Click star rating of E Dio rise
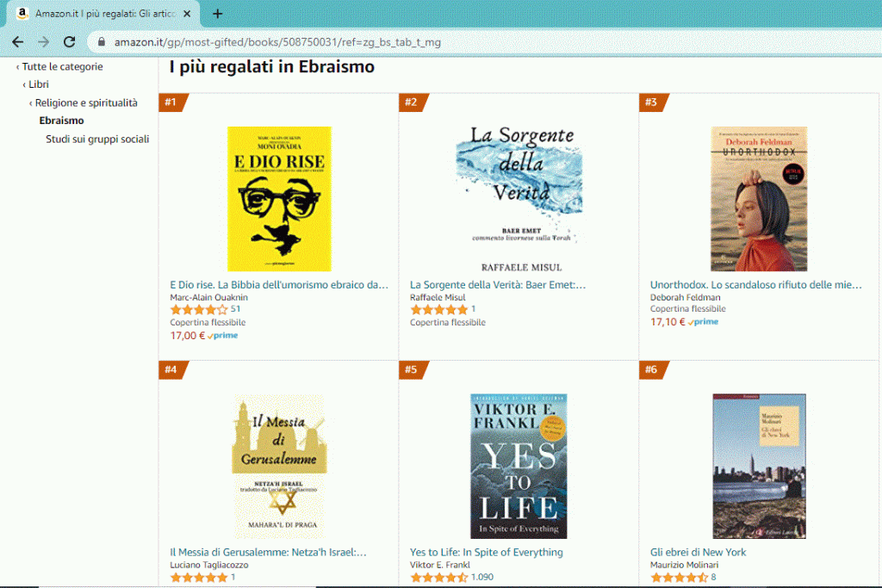Viewport: 882px width, 588px height. (x=199, y=309)
